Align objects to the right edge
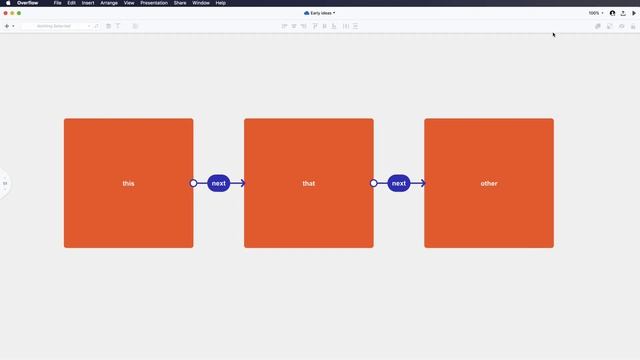This screenshot has width=640, height=360. [304, 26]
